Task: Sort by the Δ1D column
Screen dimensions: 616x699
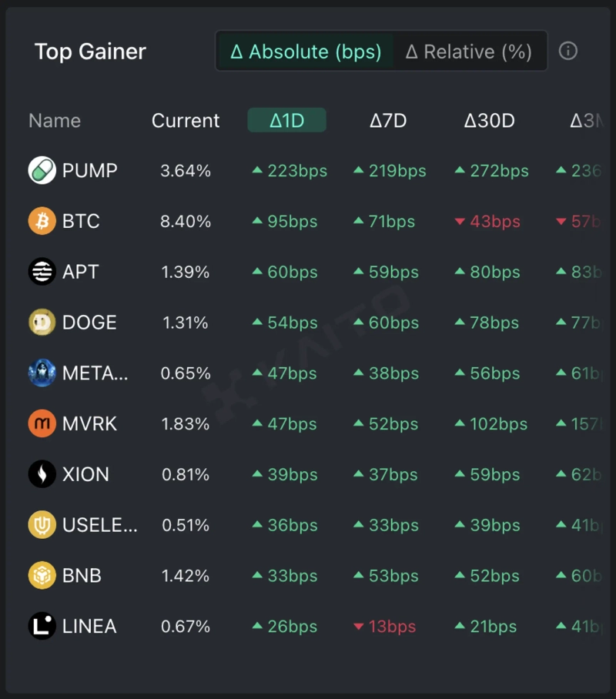Action: coord(287,120)
